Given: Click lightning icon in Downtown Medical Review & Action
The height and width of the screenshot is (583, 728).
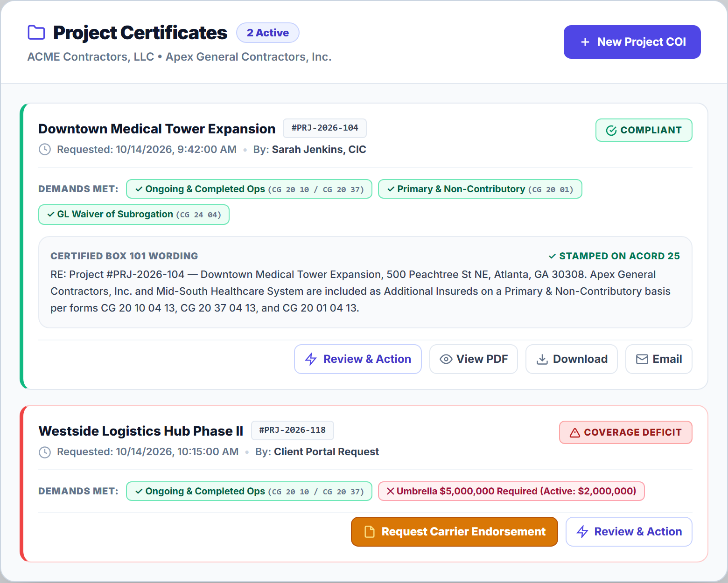Looking at the screenshot, I should [311, 359].
